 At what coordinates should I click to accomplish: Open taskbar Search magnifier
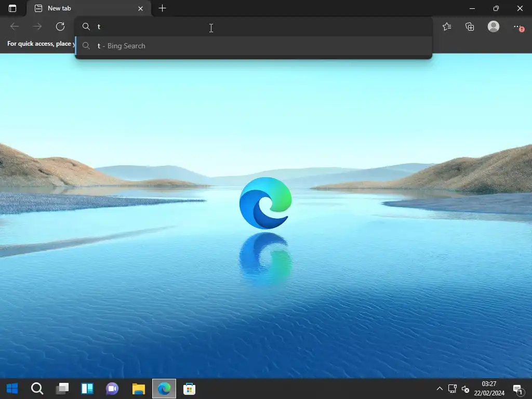(37, 389)
